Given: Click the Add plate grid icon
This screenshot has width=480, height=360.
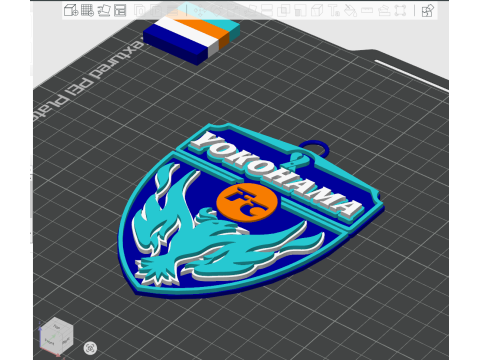Looking at the screenshot, I should [87, 10].
